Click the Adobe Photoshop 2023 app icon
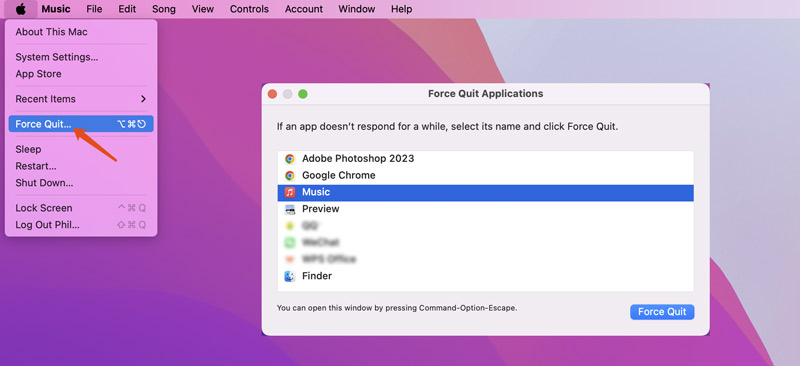Screen dimensions: 800x366 click(290, 159)
